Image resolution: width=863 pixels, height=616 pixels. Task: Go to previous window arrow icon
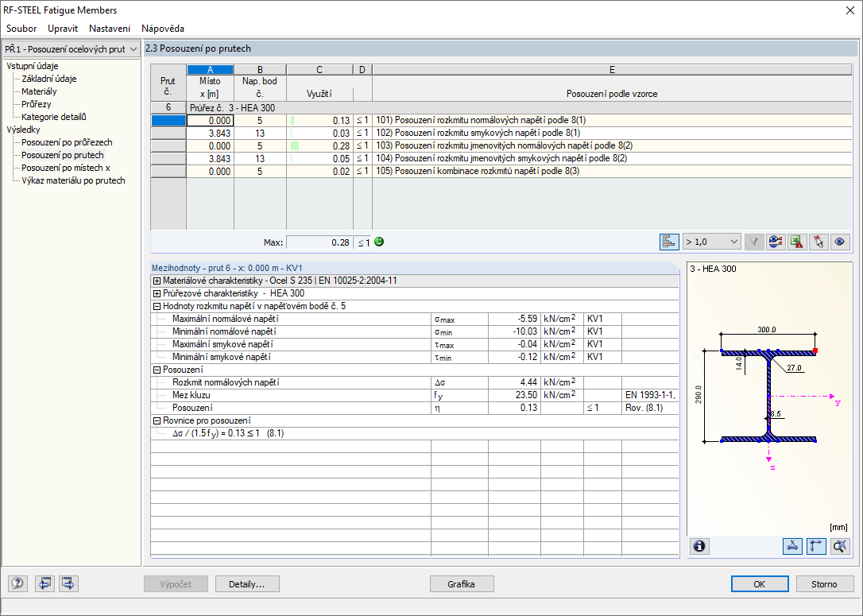45,584
